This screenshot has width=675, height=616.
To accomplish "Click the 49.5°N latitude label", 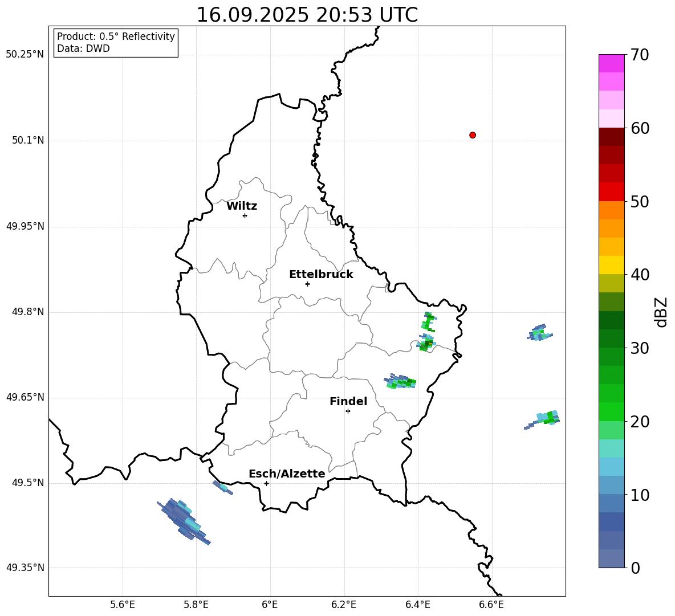I will pyautogui.click(x=28, y=483).
